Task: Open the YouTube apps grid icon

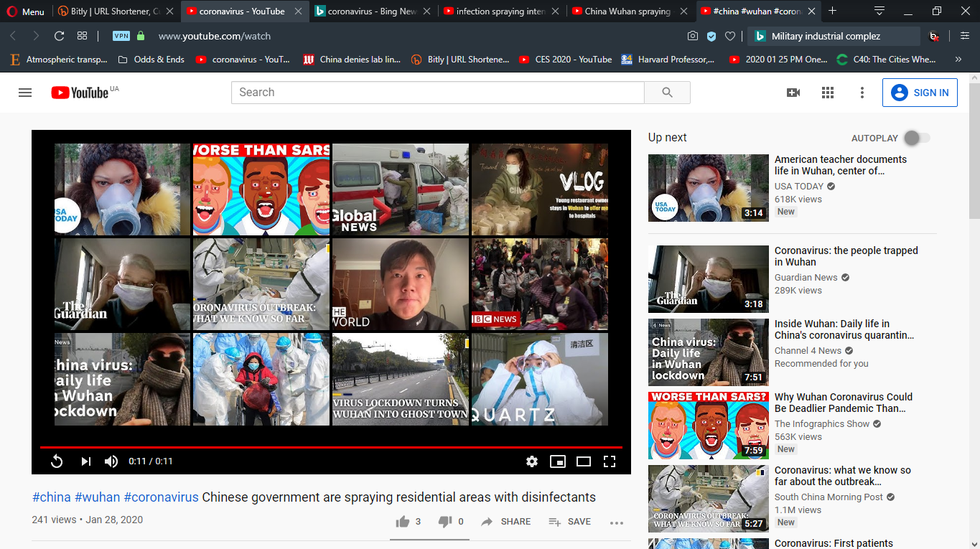Action: 828,93
